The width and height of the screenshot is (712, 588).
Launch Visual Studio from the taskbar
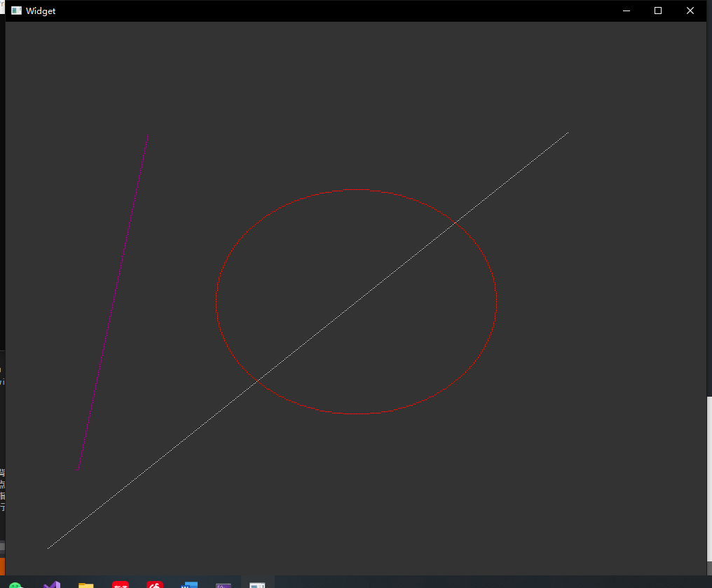click(x=51, y=584)
